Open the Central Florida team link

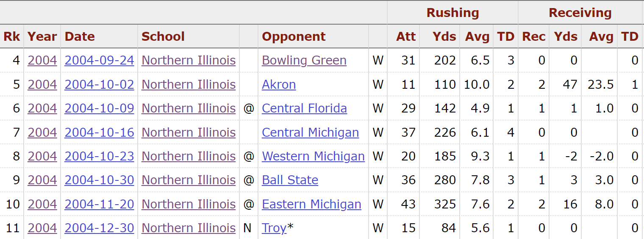(304, 108)
